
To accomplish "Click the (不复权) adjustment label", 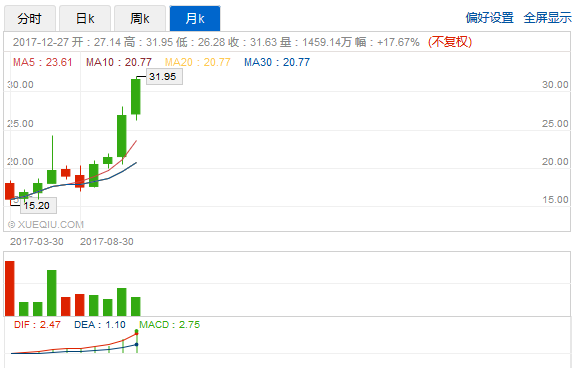I will (450, 42).
